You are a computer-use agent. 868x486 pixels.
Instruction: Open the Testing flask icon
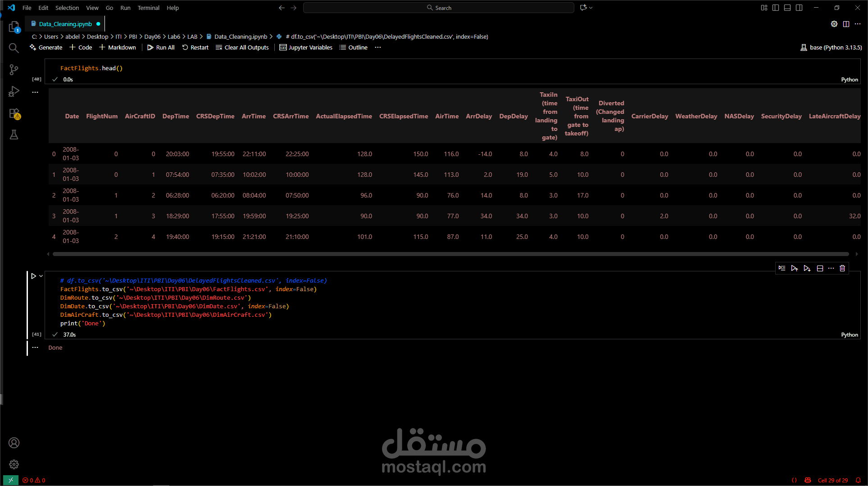tap(14, 135)
